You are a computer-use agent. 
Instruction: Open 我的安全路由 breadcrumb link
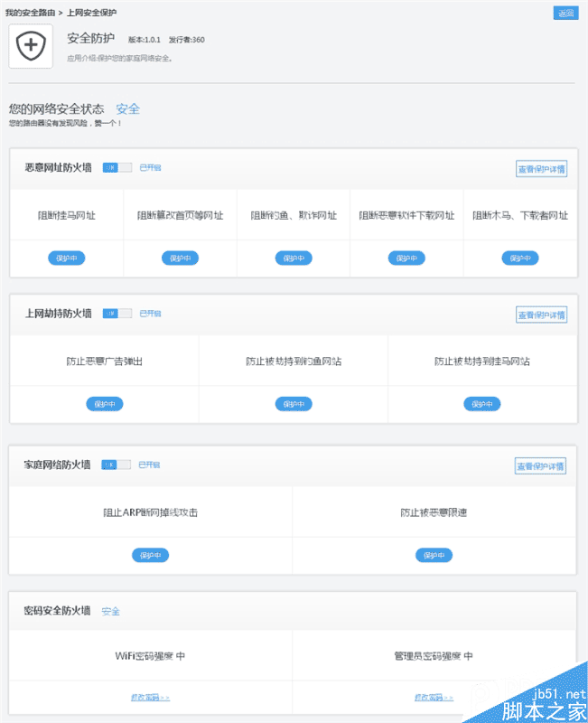click(x=31, y=13)
